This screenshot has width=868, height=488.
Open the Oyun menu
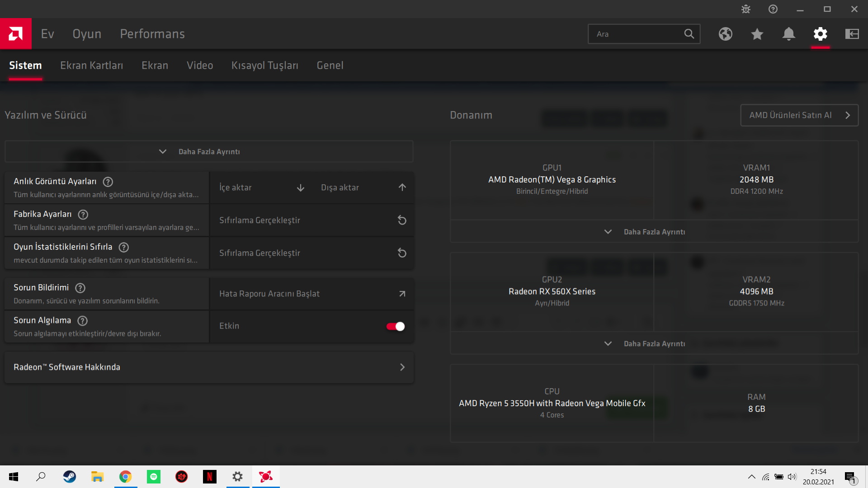click(87, 34)
